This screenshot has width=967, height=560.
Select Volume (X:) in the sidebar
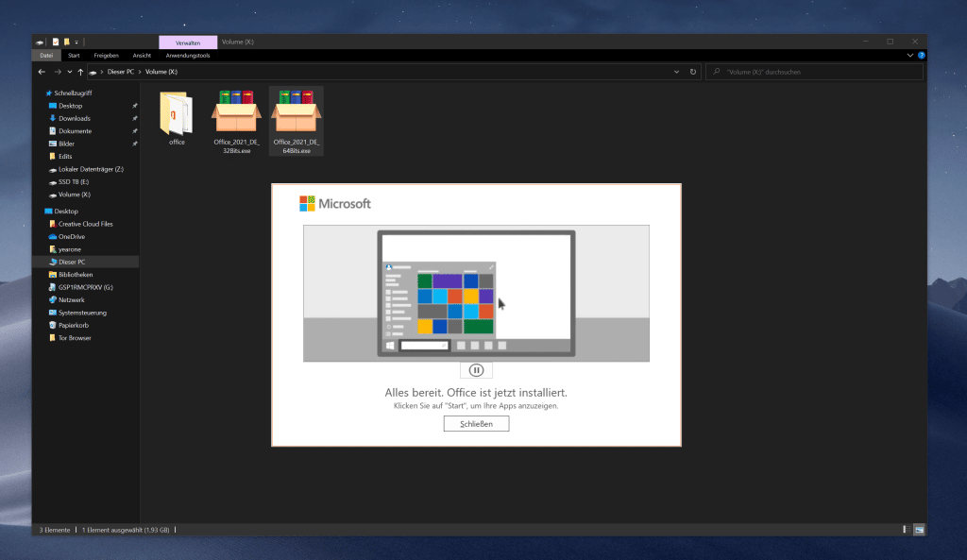pyautogui.click(x=69, y=195)
